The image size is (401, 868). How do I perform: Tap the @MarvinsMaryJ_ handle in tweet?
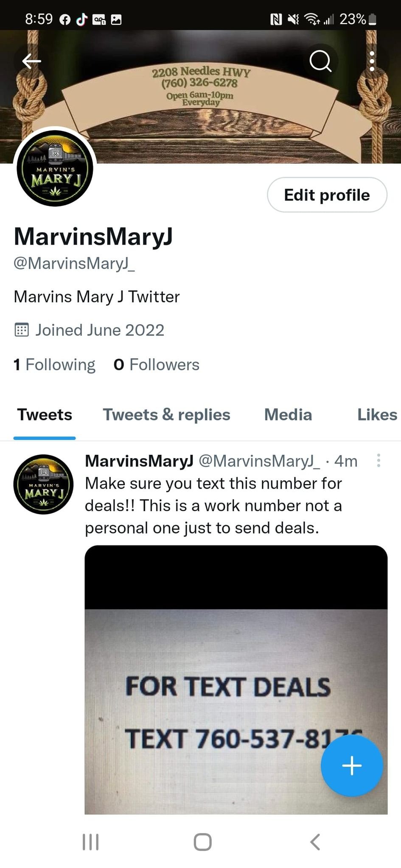point(259,461)
